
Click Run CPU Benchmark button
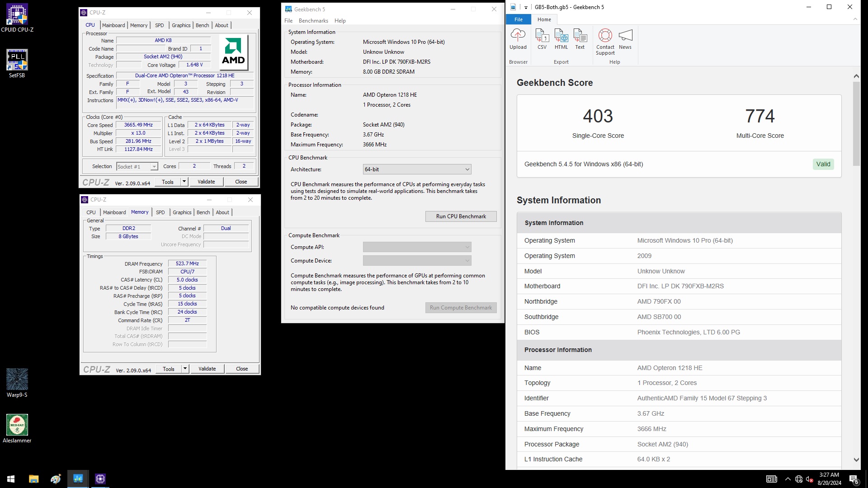461,216
